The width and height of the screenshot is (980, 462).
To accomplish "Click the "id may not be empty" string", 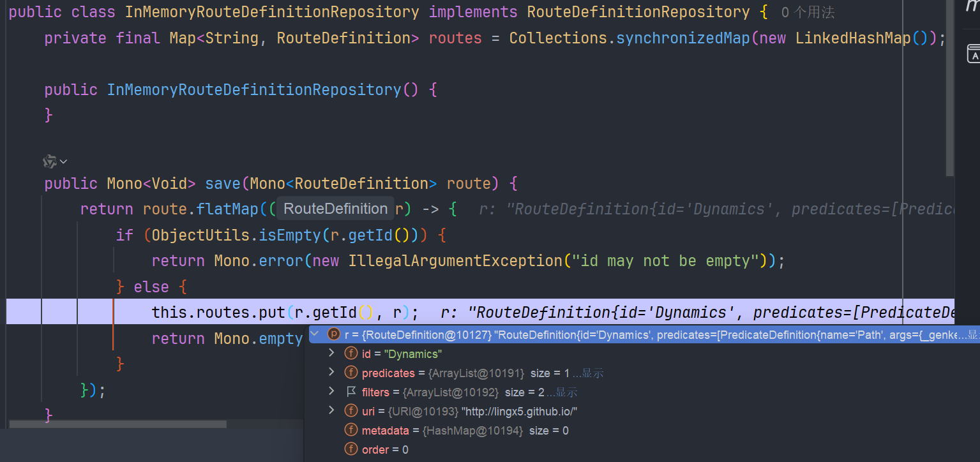I will [x=664, y=260].
